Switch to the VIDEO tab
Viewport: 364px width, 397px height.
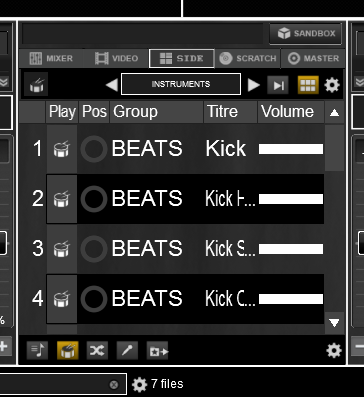(116, 58)
